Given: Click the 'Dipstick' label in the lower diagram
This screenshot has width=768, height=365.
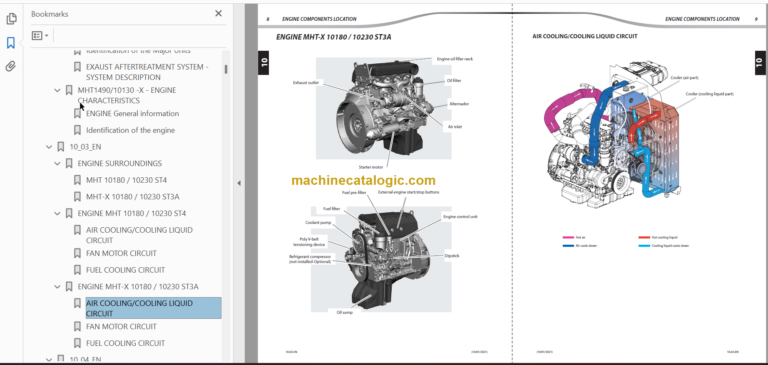Looking at the screenshot, I should (452, 256).
